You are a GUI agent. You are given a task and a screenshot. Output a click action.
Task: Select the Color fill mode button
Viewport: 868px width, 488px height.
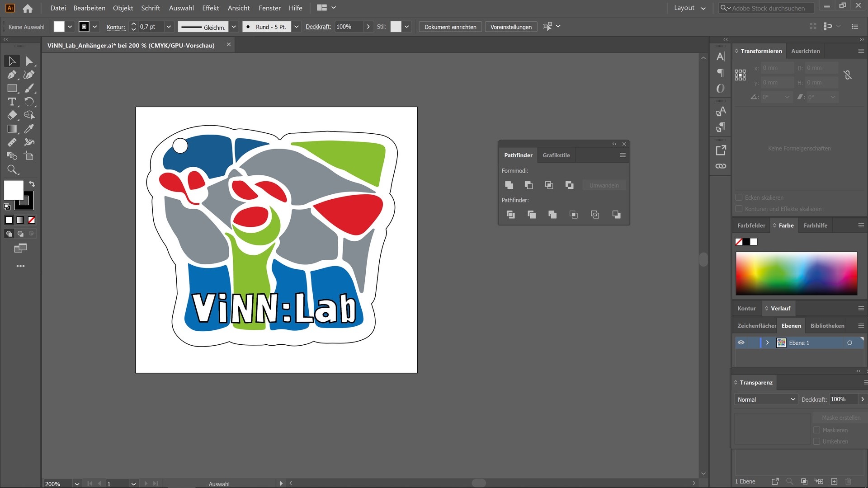click(9, 220)
